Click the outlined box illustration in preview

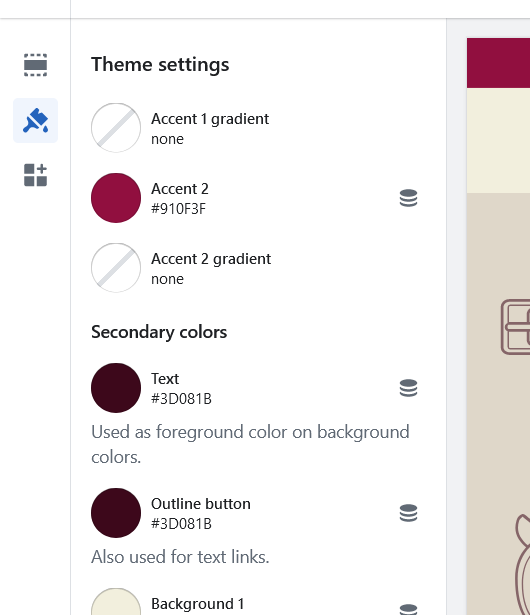pyautogui.click(x=515, y=327)
